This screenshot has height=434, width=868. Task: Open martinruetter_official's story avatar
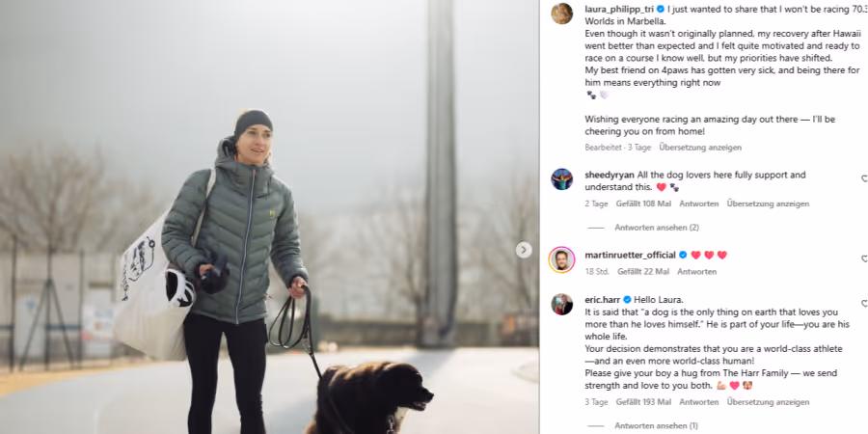562,259
